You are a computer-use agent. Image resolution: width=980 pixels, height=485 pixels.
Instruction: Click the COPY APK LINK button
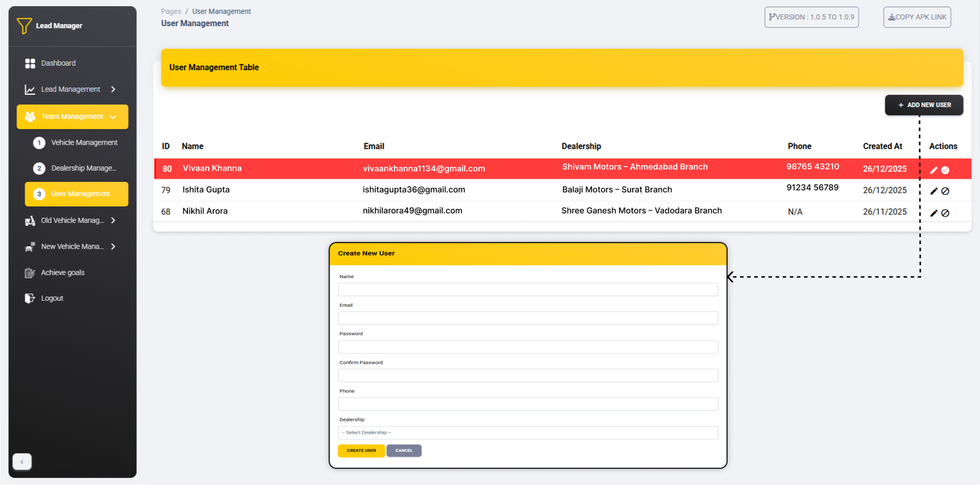917,17
